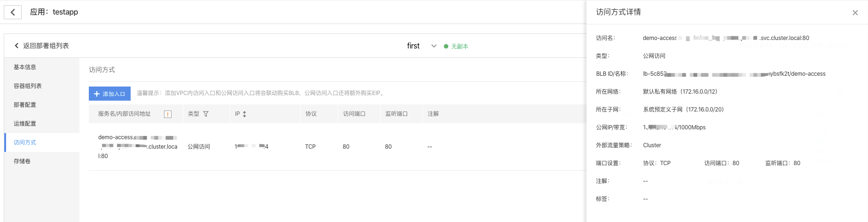Image resolution: width=868 pixels, height=222 pixels.
Task: Click the plus icon on 添加入口
Action: 97,94
